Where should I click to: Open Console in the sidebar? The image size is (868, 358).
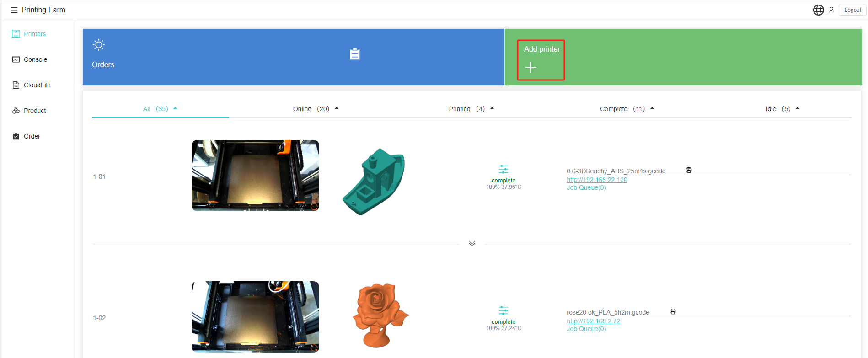(x=35, y=59)
